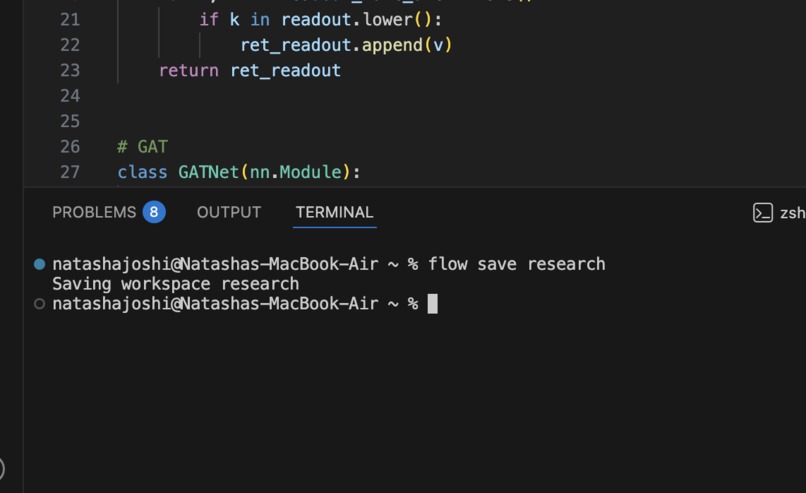Click 'nn.Module' in the class definition
Viewport: 806px width, 493px height.
click(296, 172)
